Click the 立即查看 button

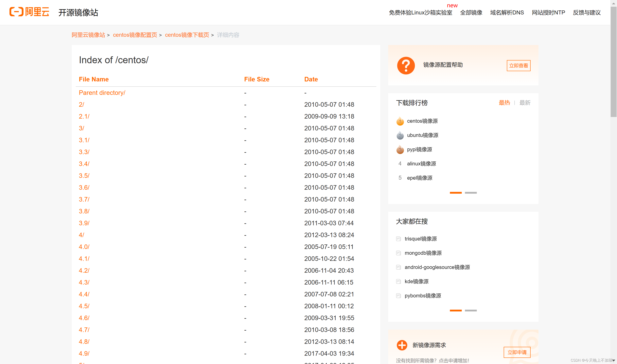pos(518,65)
